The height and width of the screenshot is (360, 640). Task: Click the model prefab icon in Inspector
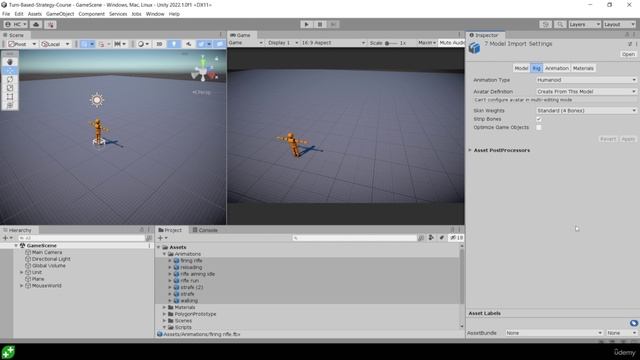[474, 48]
